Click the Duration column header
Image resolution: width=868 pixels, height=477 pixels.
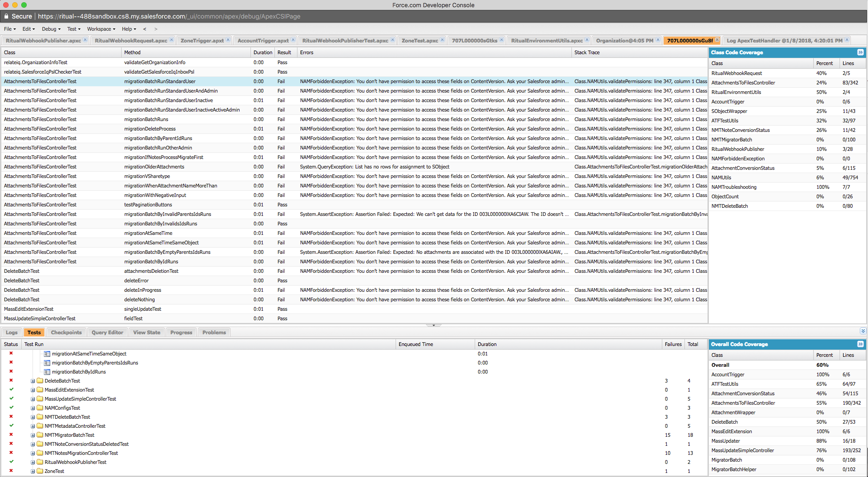[263, 52]
